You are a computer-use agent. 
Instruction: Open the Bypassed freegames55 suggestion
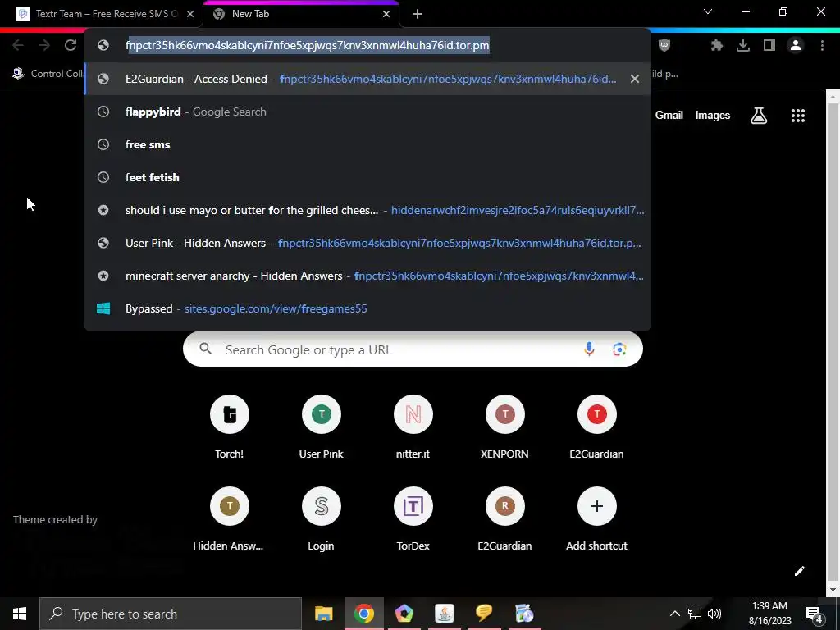coord(367,308)
